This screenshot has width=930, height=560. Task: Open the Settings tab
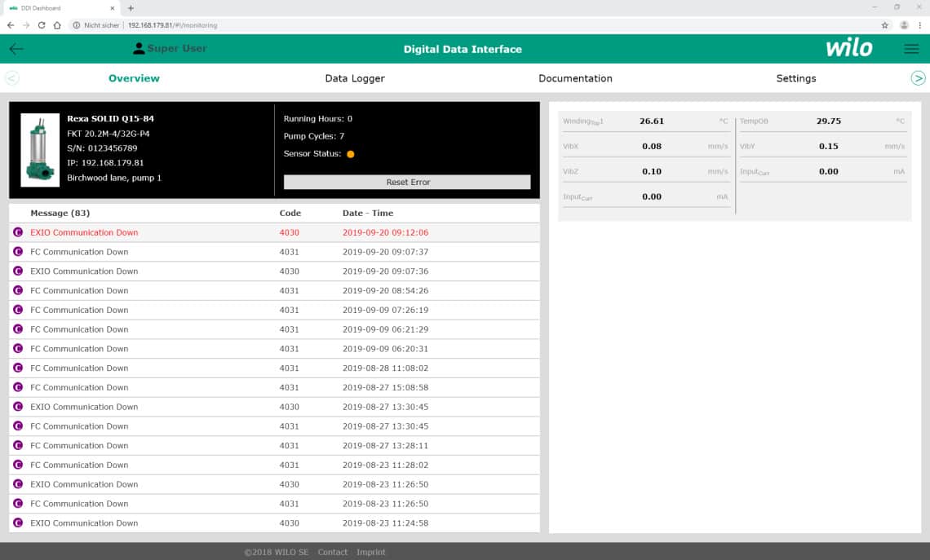(x=796, y=78)
